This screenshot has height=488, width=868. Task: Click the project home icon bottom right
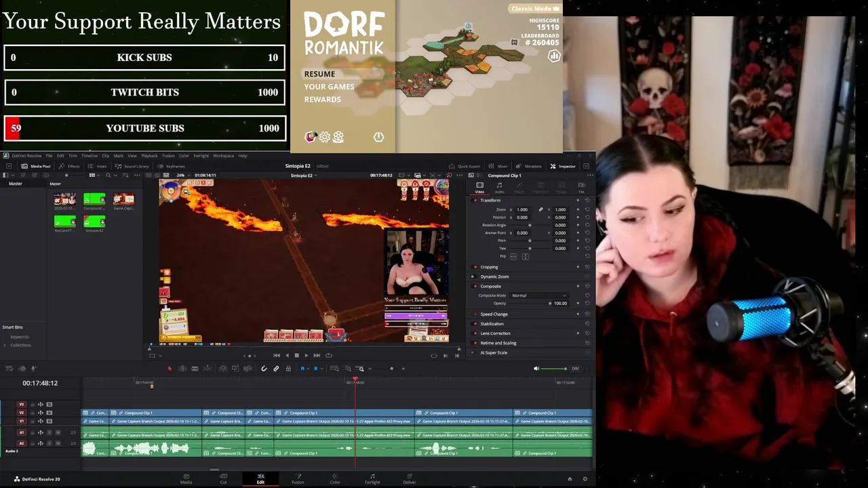click(570, 479)
